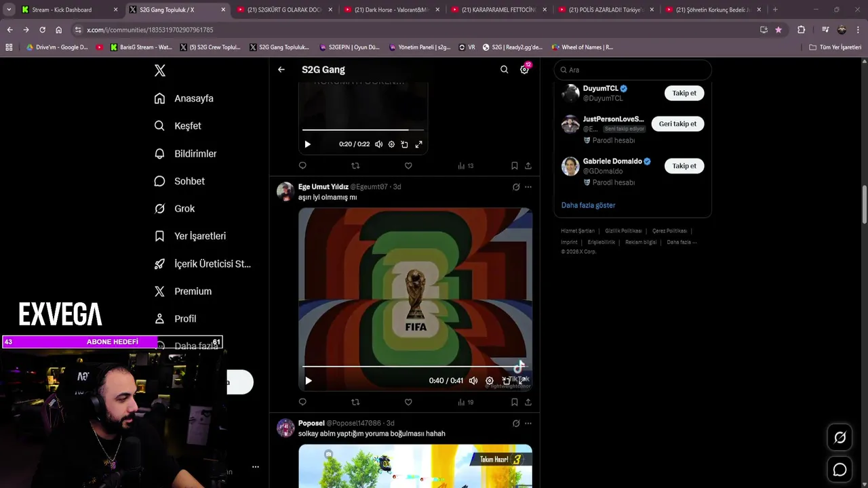Share Ege Umut Yıldız post

(528, 402)
